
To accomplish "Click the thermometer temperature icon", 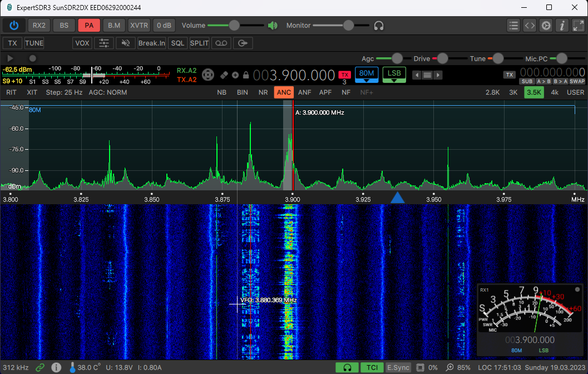I will pyautogui.click(x=72, y=367).
